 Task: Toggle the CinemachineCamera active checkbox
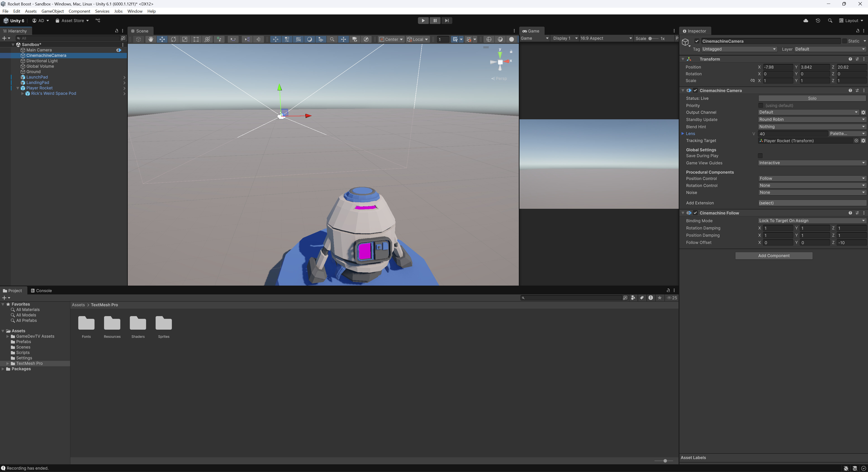tap(697, 41)
